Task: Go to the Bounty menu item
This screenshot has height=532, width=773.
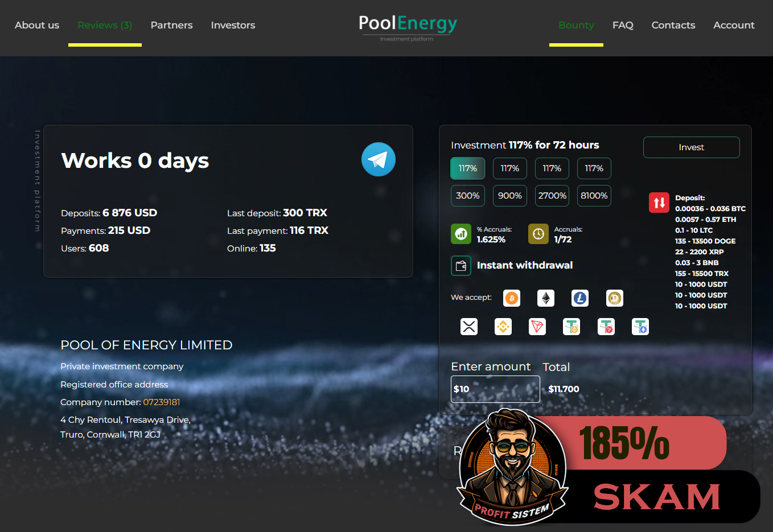Action: pyautogui.click(x=576, y=25)
